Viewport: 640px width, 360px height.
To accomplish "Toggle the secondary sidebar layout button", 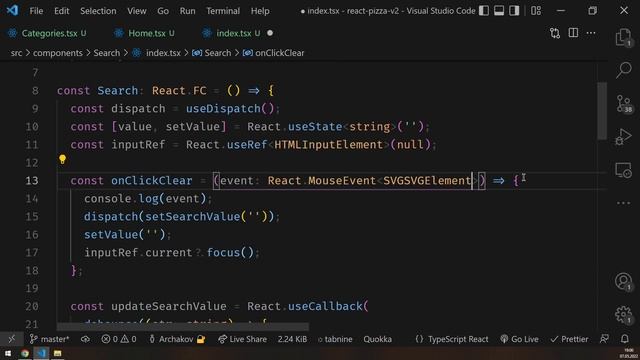I will coord(514,11).
